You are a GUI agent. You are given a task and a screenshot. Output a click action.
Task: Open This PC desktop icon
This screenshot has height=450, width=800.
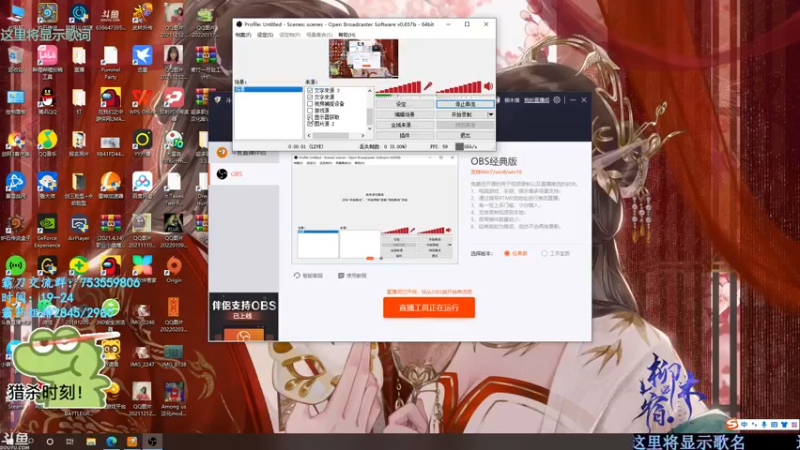click(15, 15)
